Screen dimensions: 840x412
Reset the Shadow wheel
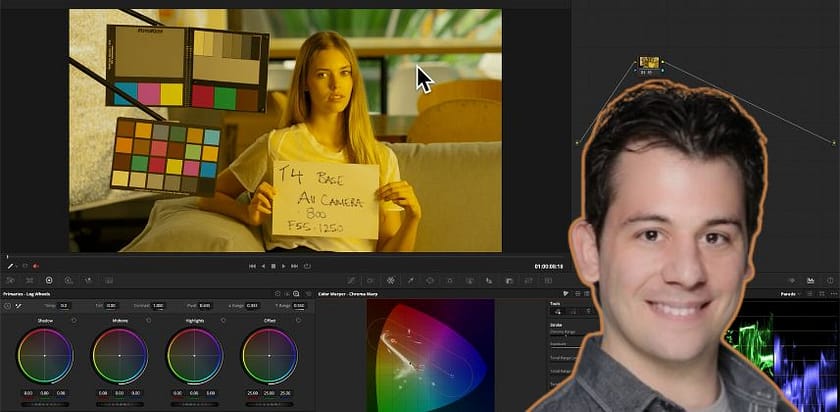coord(74,320)
